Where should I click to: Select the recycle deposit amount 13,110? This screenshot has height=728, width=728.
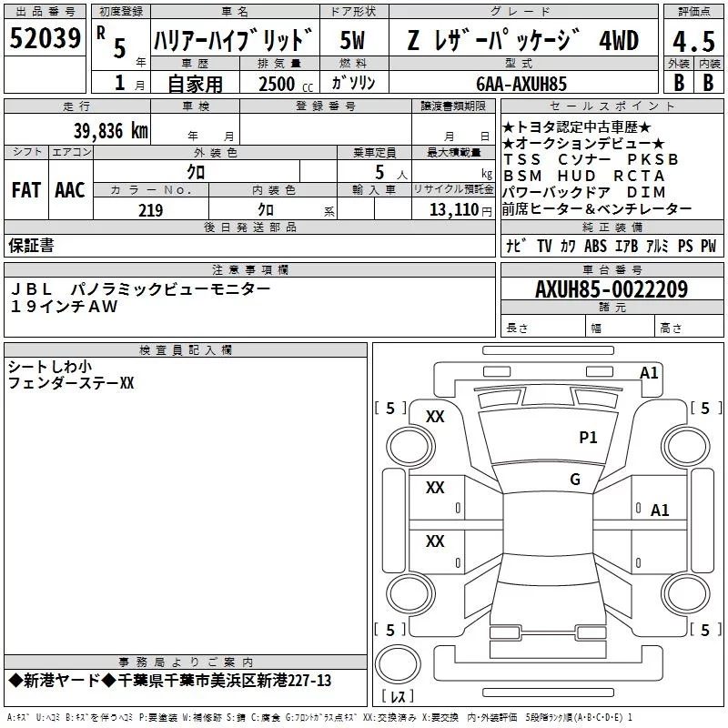coord(448,210)
